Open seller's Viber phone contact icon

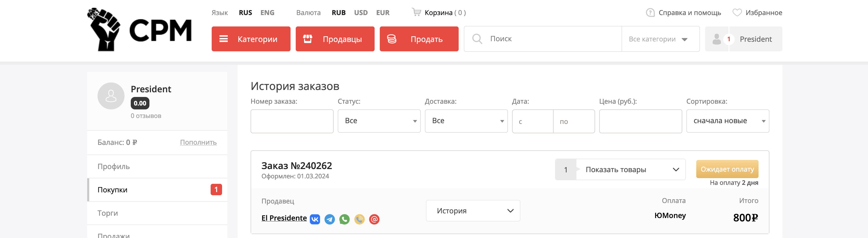click(359, 219)
